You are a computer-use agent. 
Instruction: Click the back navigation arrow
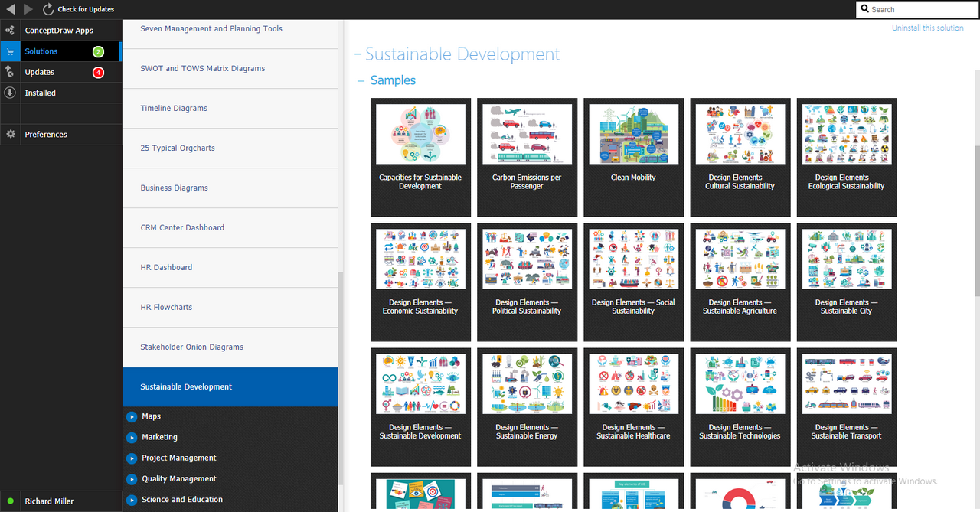click(x=11, y=9)
